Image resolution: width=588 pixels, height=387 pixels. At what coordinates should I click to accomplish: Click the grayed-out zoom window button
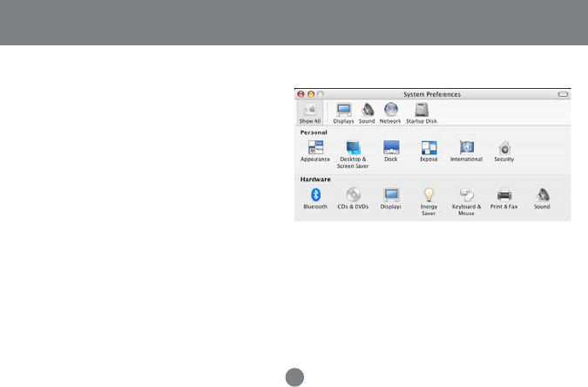[x=321, y=94]
